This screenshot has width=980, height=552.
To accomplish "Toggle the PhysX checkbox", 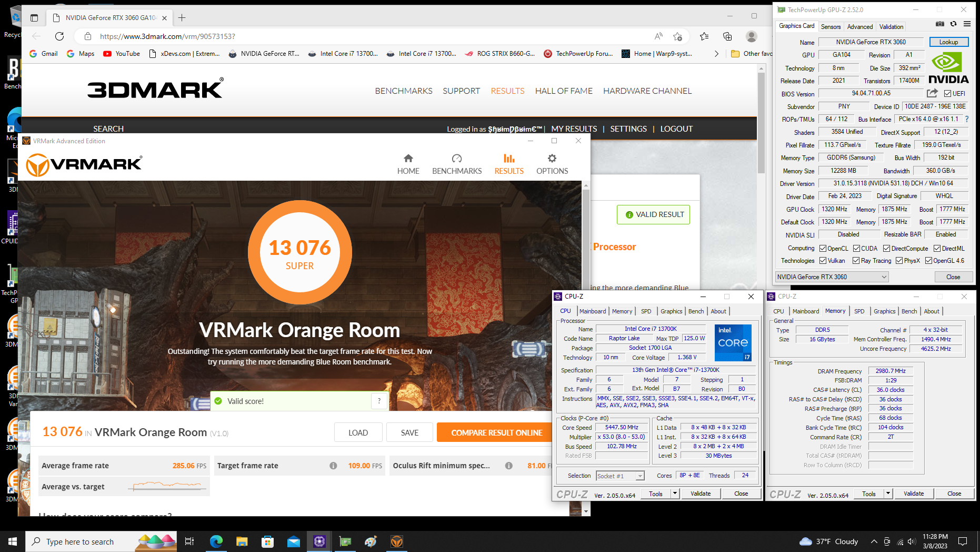I will [x=899, y=261].
